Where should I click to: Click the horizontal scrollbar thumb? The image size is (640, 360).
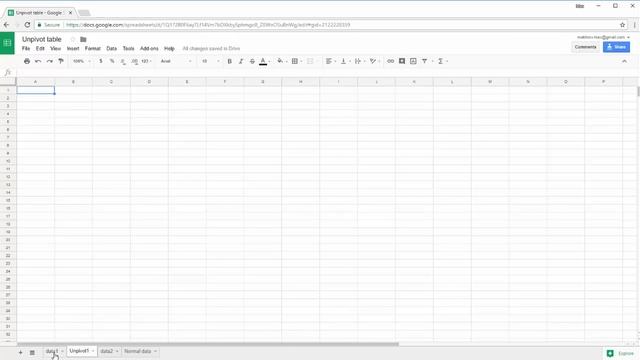pyautogui.click(x=207, y=344)
